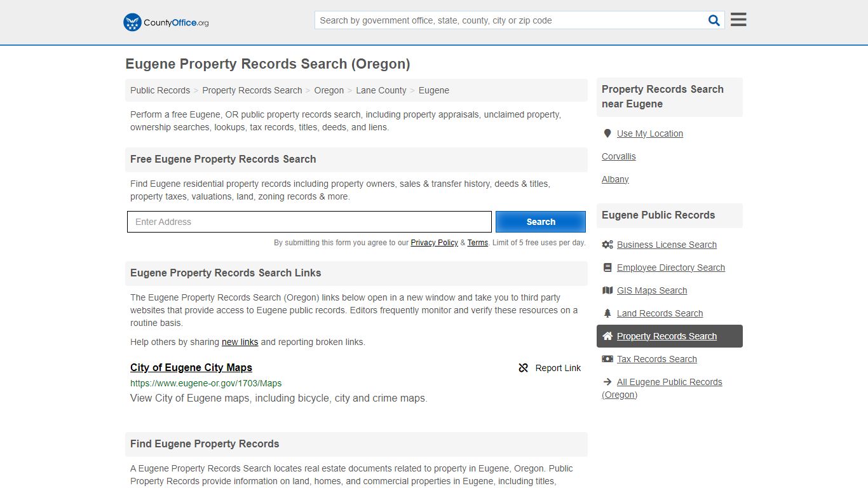The height and width of the screenshot is (488, 868).
Task: Open Lane County breadcrumb
Action: [381, 90]
